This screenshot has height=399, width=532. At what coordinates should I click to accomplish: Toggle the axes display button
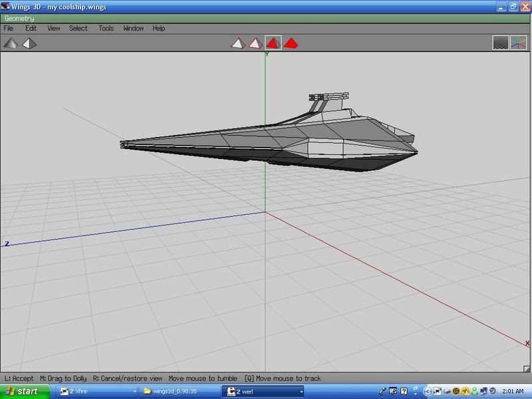point(519,43)
